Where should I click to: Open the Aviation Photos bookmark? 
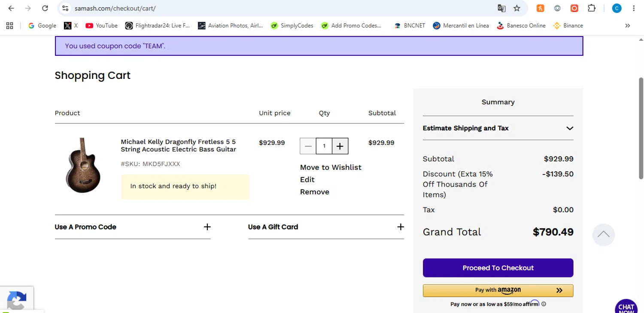point(231,26)
